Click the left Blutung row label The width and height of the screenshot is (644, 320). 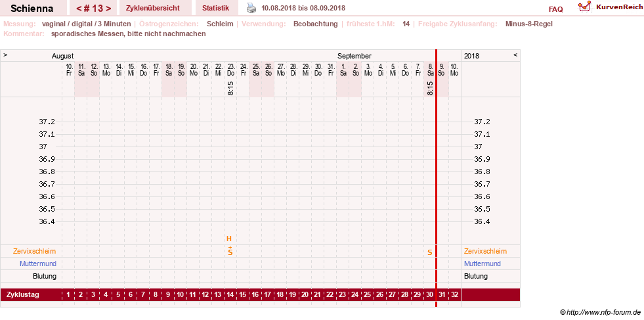point(45,276)
